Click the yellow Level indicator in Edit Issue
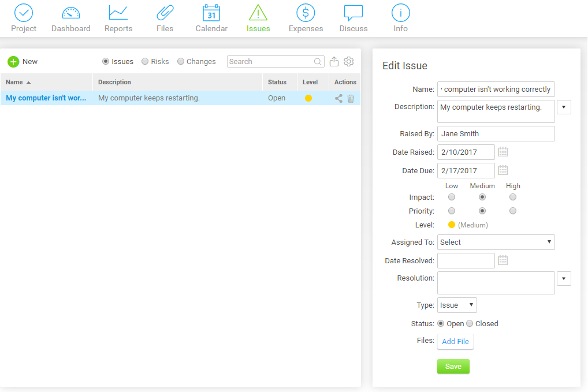Screen dimensions: 588x392 tap(452, 225)
